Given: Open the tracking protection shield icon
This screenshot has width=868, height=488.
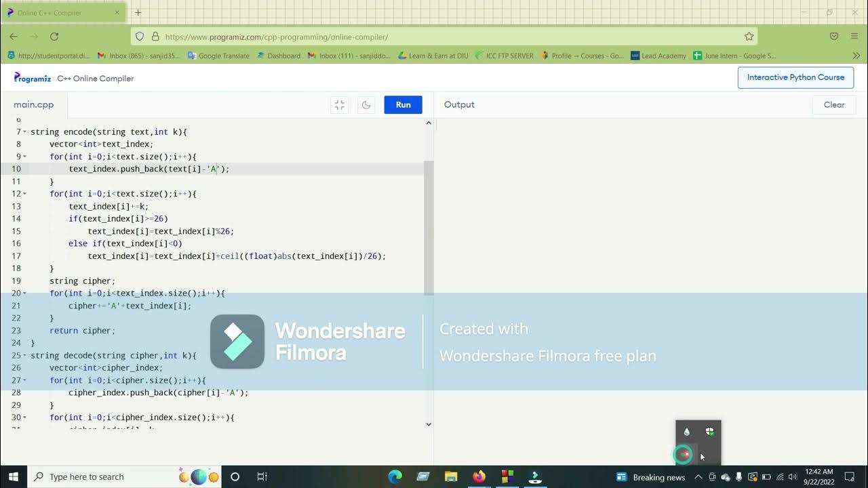Looking at the screenshot, I should 140,37.
